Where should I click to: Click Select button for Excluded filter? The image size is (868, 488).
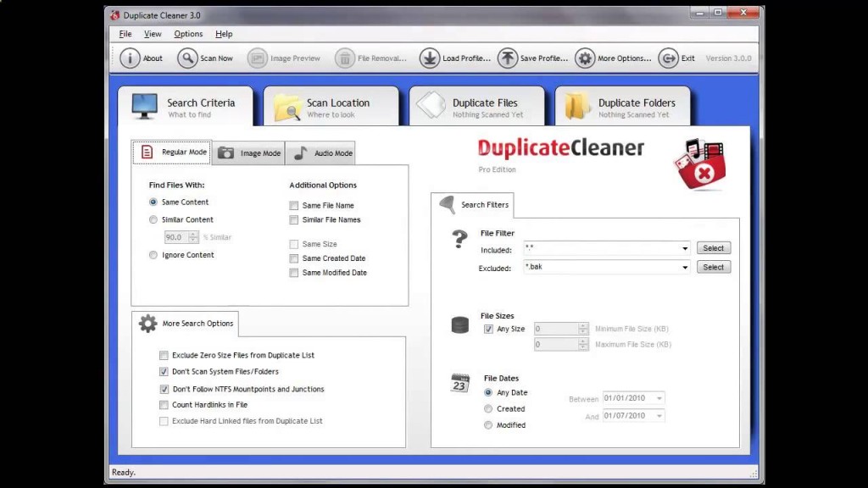tap(713, 267)
